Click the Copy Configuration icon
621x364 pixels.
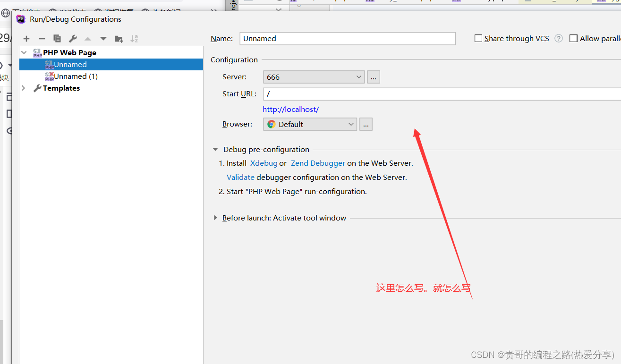(57, 39)
